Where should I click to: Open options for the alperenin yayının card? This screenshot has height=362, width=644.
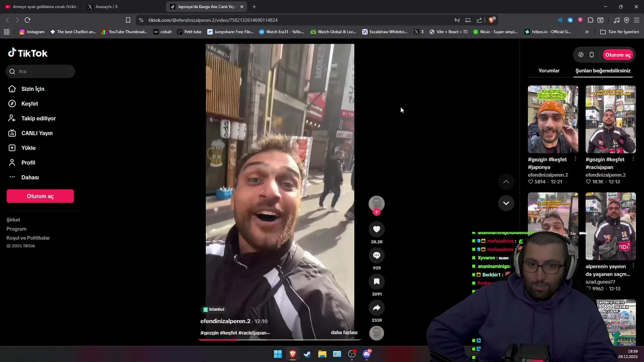(633, 266)
